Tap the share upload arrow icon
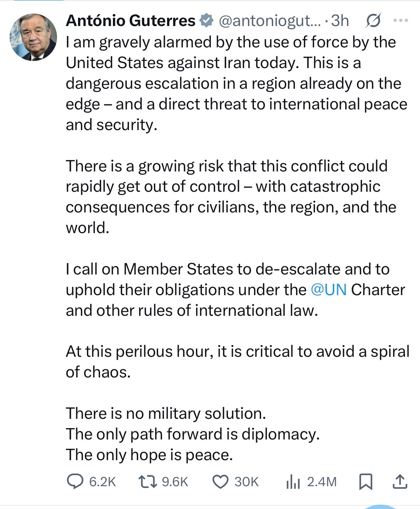420x509 pixels. coord(400,482)
